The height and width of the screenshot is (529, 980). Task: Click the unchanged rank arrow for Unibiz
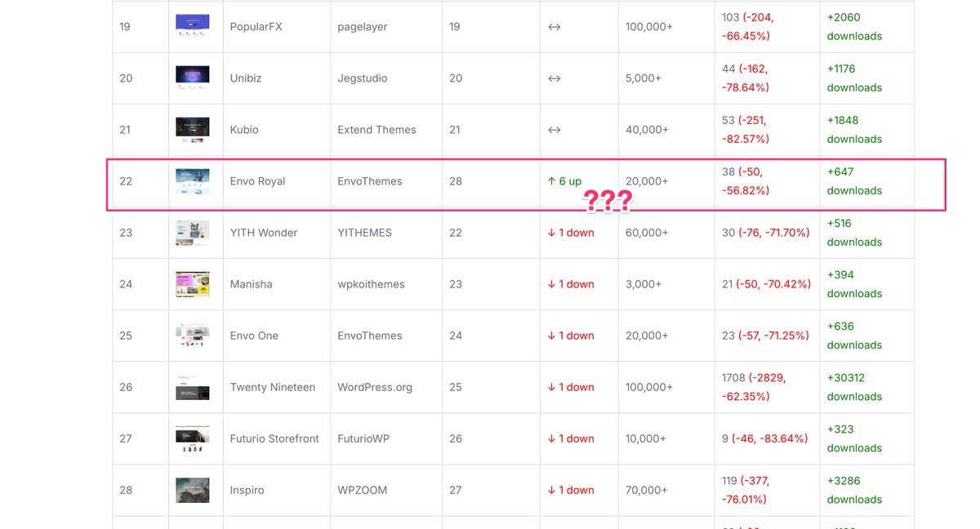tap(554, 78)
